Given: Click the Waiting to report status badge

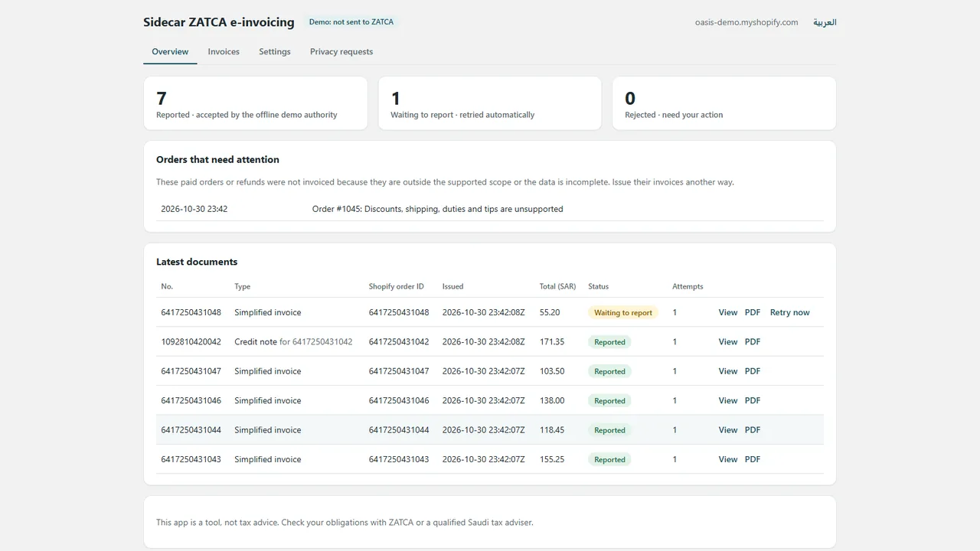Looking at the screenshot, I should pyautogui.click(x=623, y=312).
